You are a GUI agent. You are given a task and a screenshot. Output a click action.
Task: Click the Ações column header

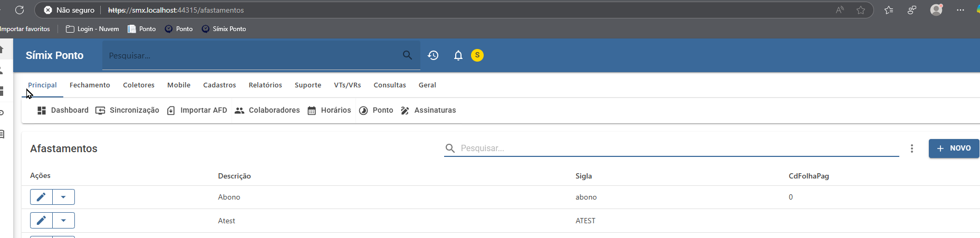pos(40,175)
